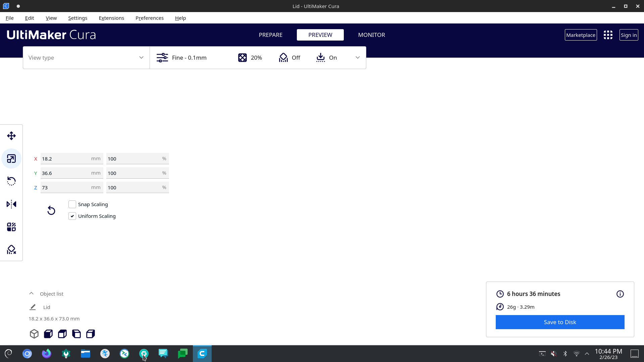Select the Mirror tool
This screenshot has height=362, width=644.
pos(11,204)
